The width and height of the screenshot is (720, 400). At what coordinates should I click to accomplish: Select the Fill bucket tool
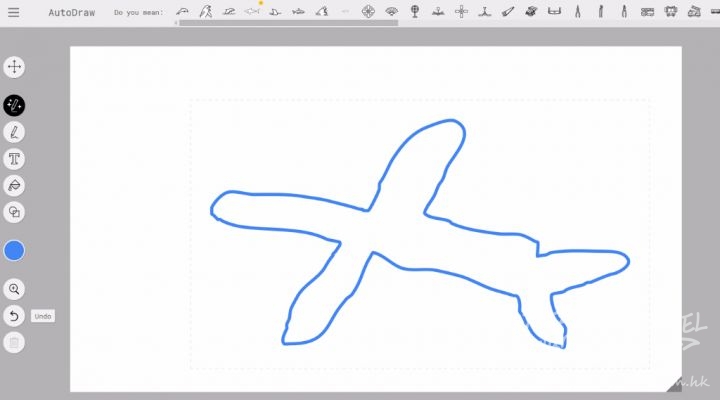click(x=14, y=186)
